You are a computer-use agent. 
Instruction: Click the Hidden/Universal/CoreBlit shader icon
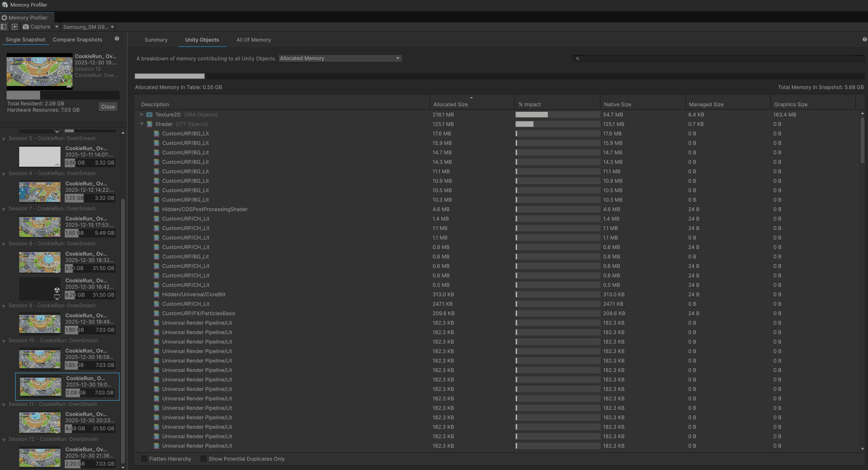click(x=156, y=294)
